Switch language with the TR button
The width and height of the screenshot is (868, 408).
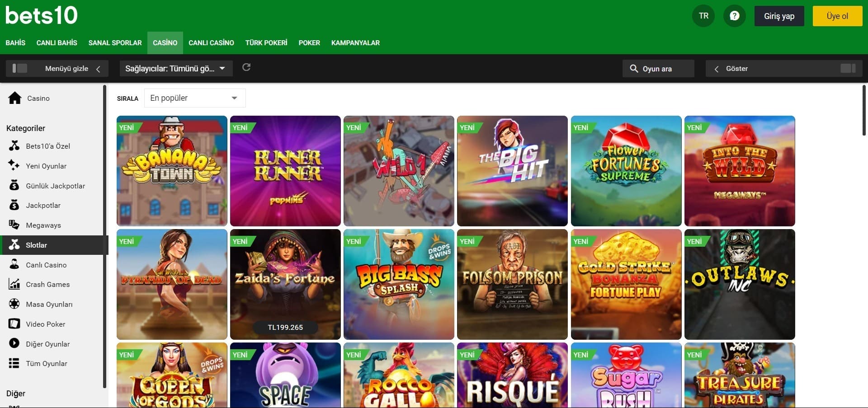(x=703, y=16)
